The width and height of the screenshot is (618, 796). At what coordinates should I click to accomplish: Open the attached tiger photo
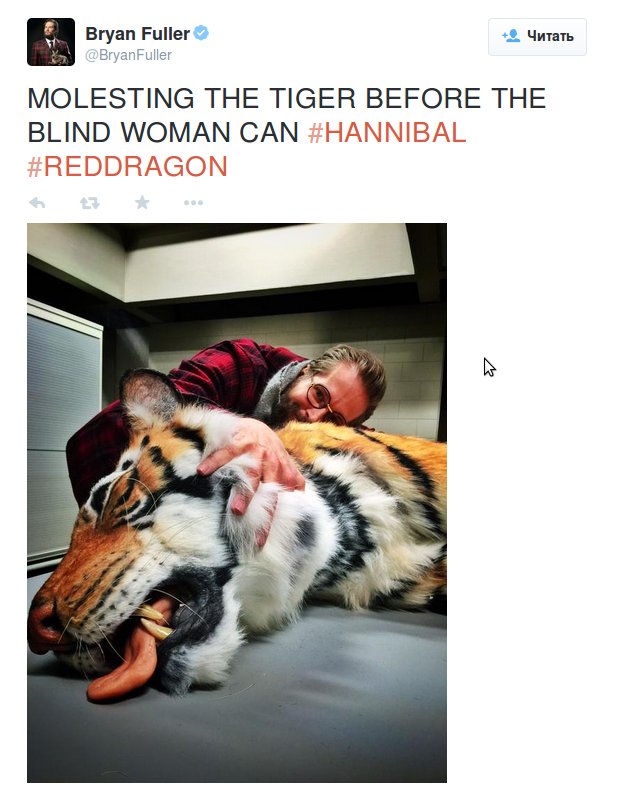237,503
